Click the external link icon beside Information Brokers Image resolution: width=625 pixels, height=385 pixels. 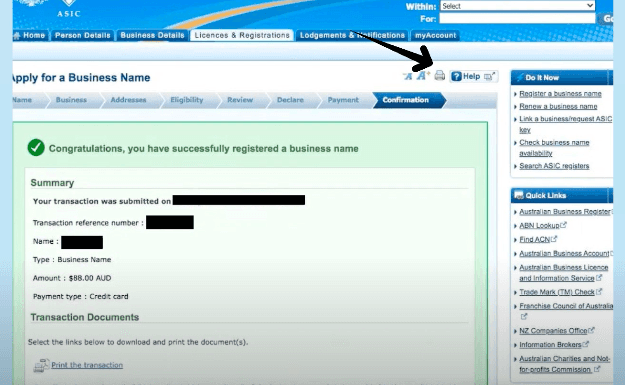585,344
